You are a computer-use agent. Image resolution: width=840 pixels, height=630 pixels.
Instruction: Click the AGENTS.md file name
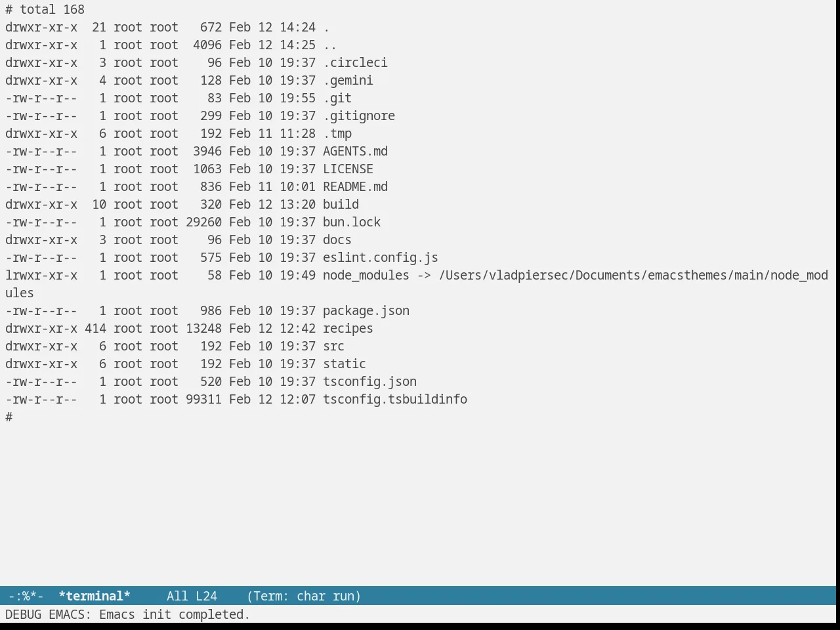pos(355,151)
